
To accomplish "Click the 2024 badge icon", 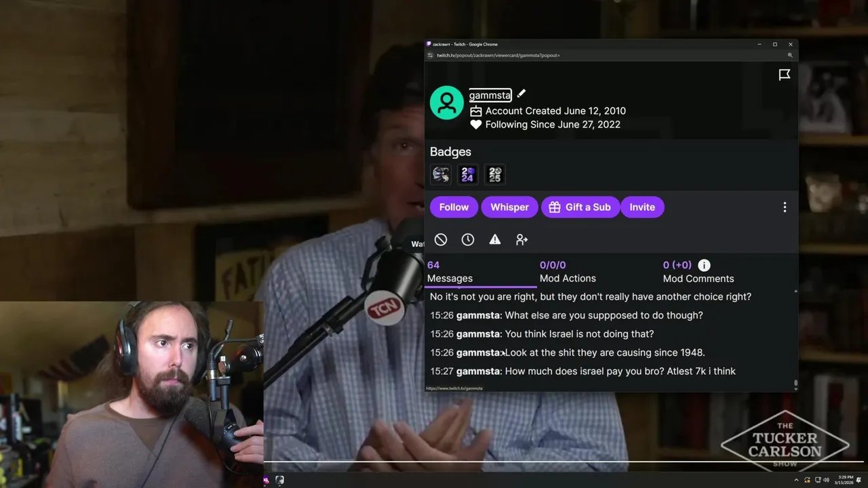I will pyautogui.click(x=468, y=175).
